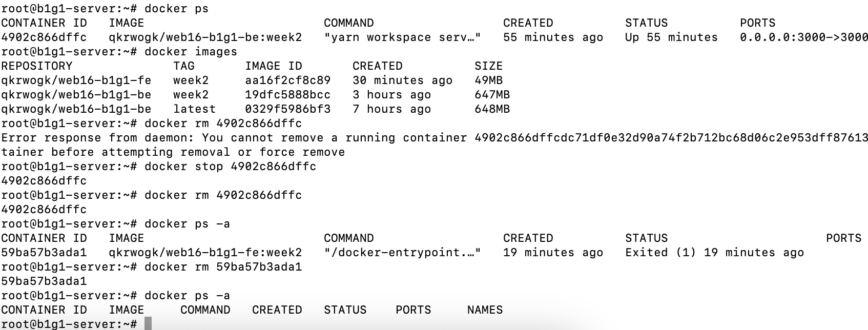Click the 'docker rm 59ba57b3ada1' command

tap(223, 267)
